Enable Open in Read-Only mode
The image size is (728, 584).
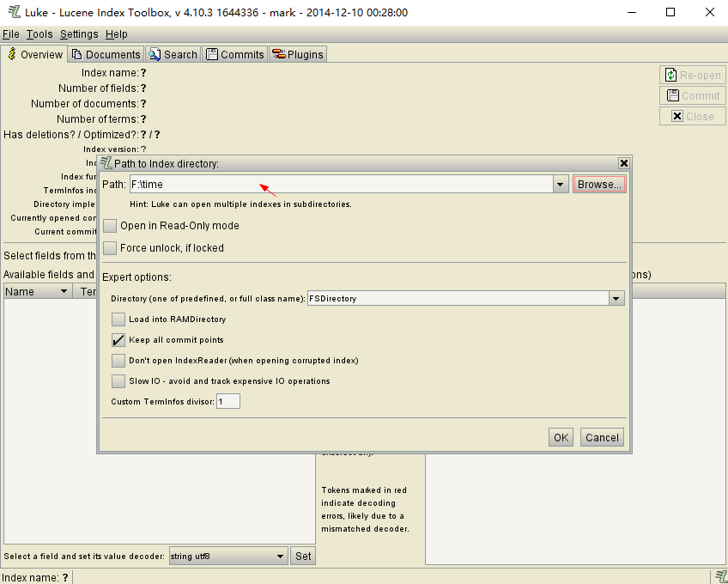[x=110, y=226]
